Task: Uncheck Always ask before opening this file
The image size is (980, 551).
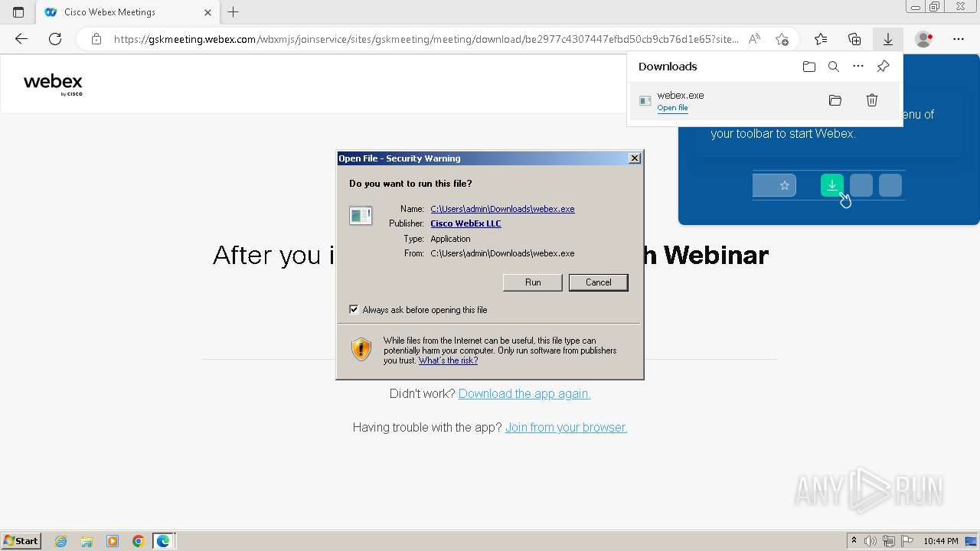Action: point(354,309)
